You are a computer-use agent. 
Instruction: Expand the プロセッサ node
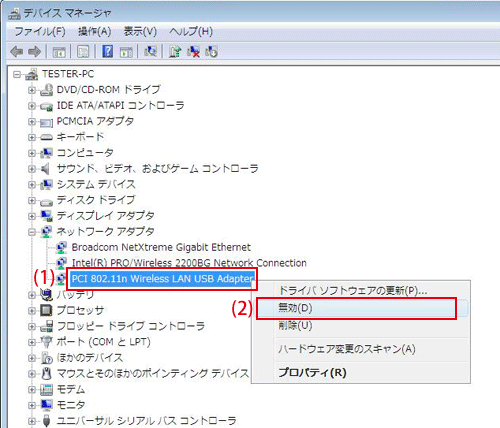click(x=32, y=310)
